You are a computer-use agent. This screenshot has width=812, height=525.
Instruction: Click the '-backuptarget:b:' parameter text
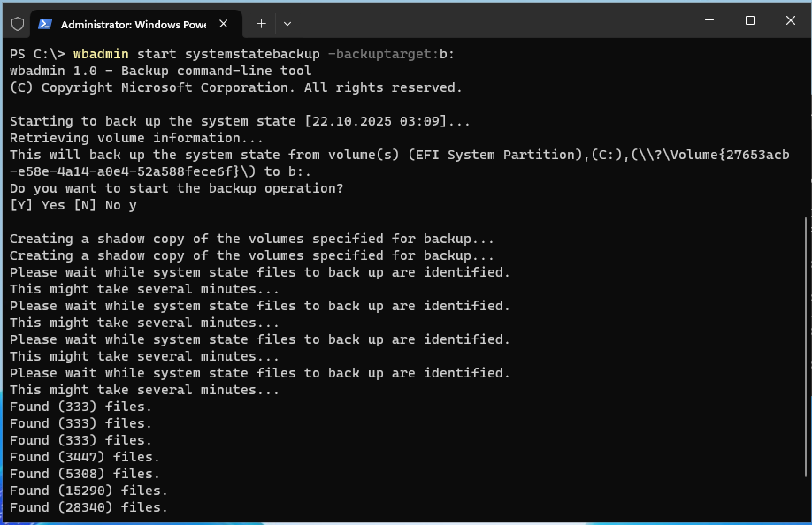pos(392,54)
